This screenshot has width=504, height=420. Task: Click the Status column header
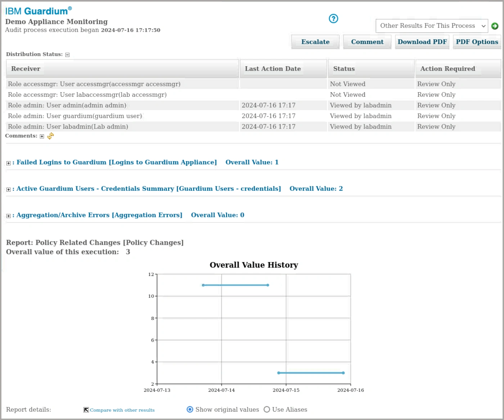pos(371,69)
